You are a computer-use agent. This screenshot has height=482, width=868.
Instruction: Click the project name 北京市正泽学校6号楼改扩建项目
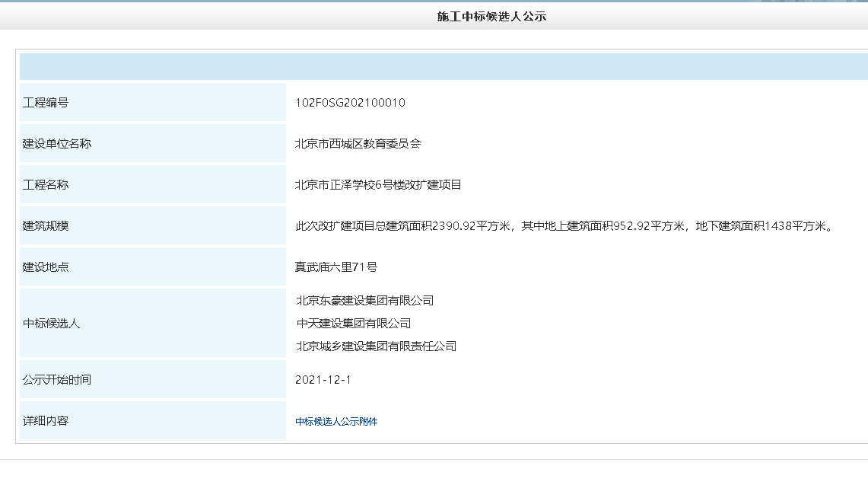[378, 185]
